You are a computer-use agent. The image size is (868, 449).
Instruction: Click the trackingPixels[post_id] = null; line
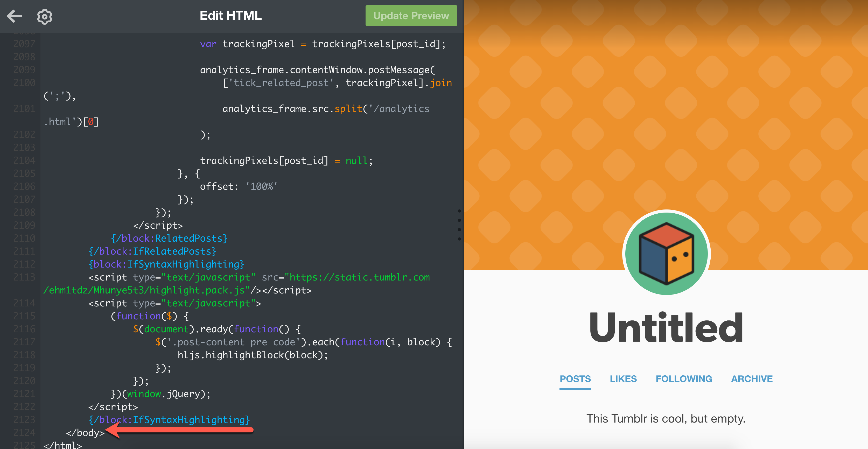[x=286, y=161]
